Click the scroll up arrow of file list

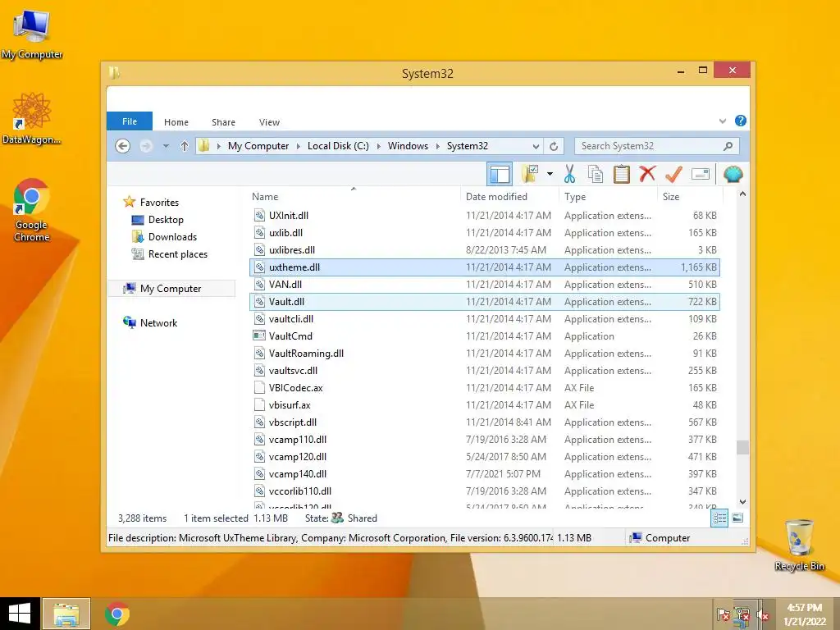click(742, 194)
